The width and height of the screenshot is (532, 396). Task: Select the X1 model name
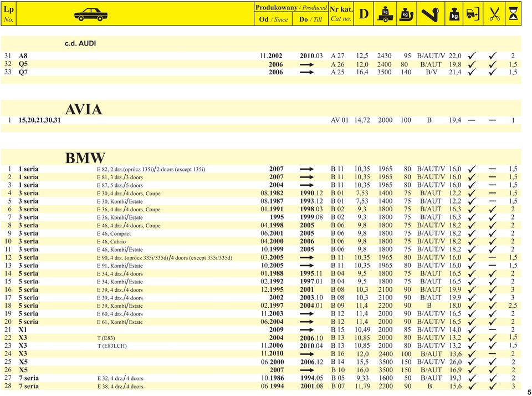tap(23, 330)
